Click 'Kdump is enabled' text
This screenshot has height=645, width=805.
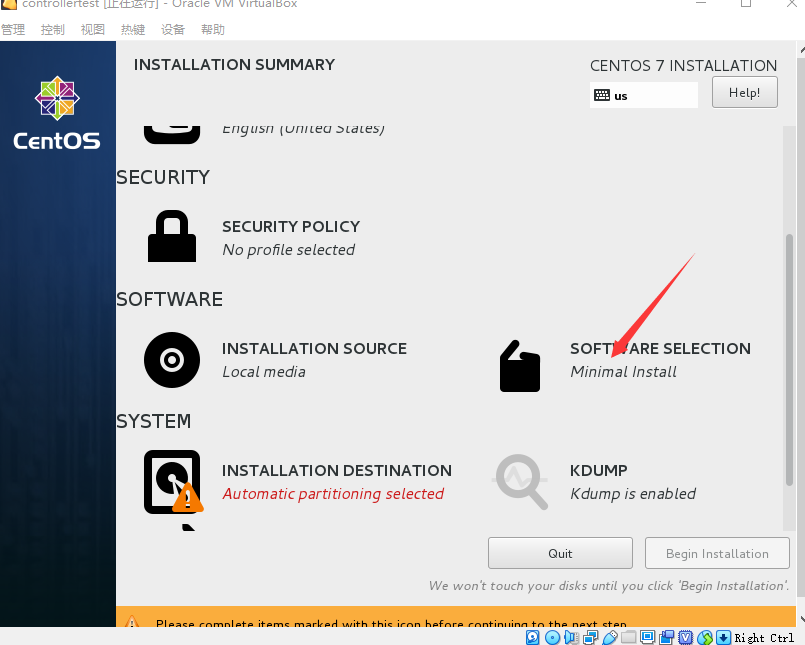(633, 494)
